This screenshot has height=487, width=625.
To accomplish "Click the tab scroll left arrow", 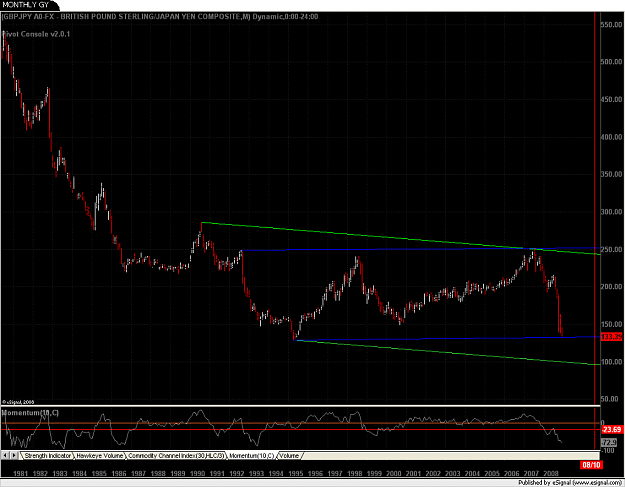I will point(6,455).
